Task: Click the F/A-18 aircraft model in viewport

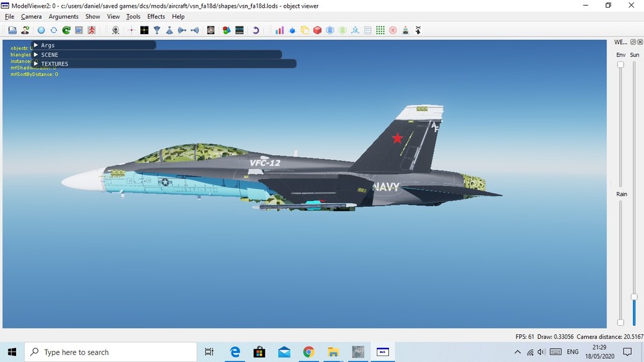Action: [x=282, y=164]
